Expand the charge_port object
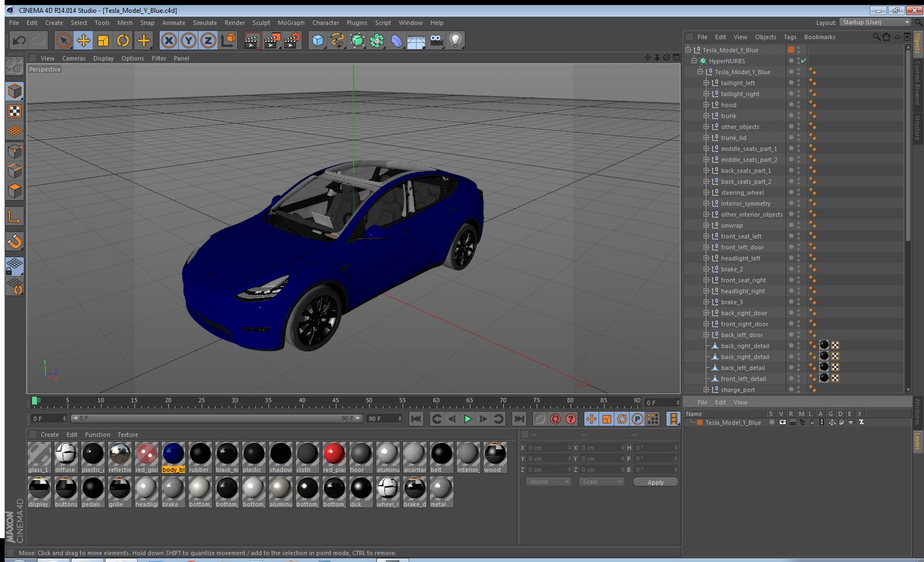 tap(706, 390)
